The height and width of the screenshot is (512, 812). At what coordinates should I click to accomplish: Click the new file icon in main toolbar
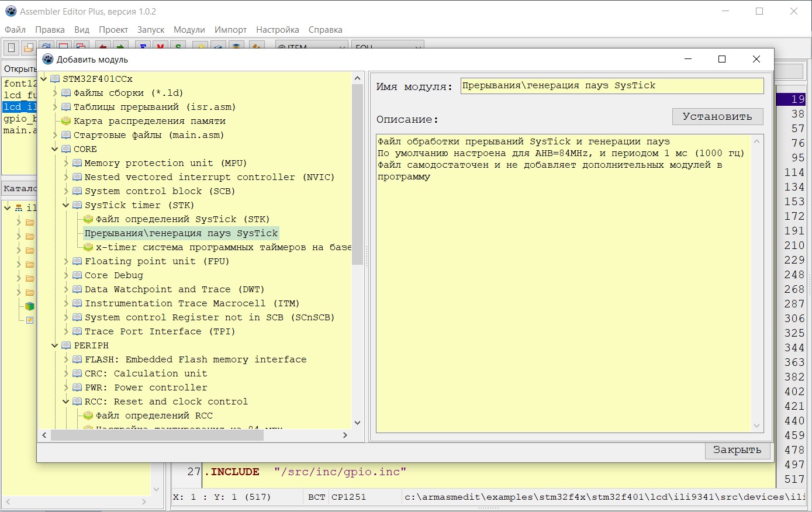pos(11,48)
